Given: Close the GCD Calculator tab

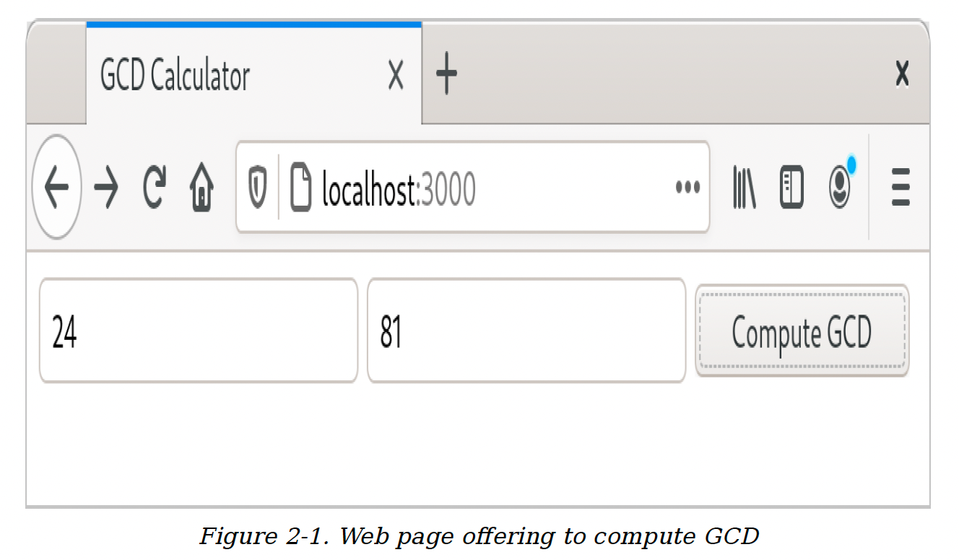Looking at the screenshot, I should click(x=396, y=75).
